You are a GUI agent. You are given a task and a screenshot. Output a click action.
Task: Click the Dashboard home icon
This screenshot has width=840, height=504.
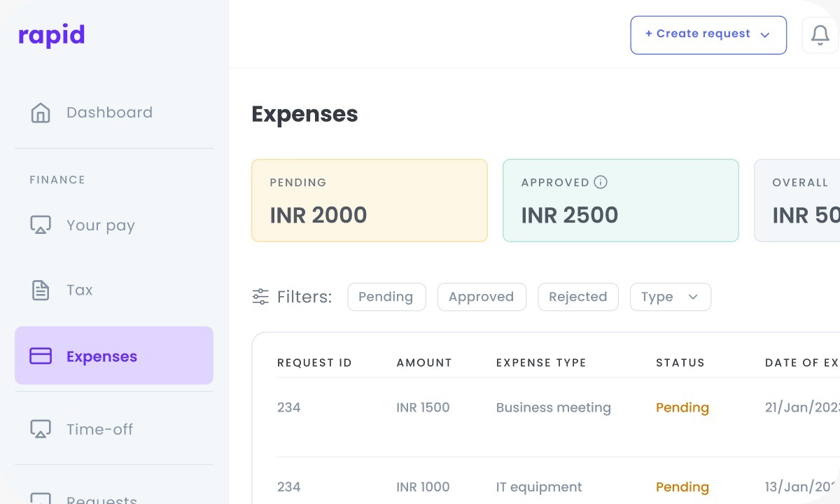(x=41, y=113)
